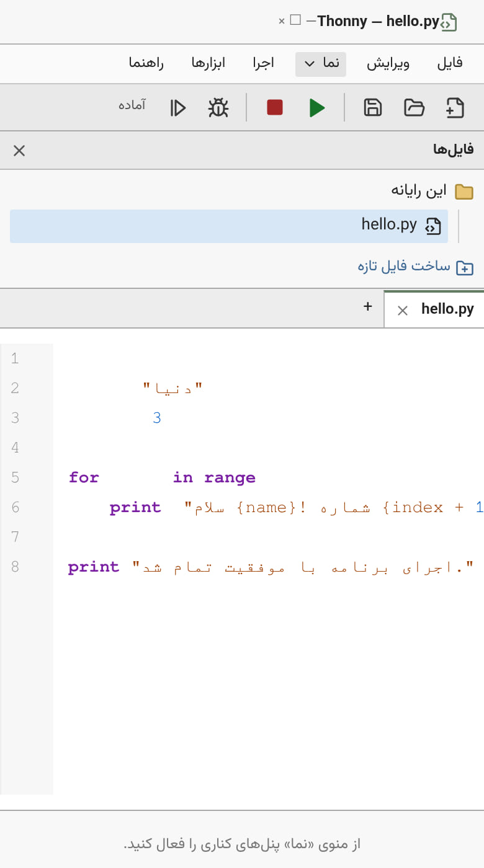Image resolution: width=484 pixels, height=868 pixels.
Task: Open the اجرا run menu
Action: (264, 63)
